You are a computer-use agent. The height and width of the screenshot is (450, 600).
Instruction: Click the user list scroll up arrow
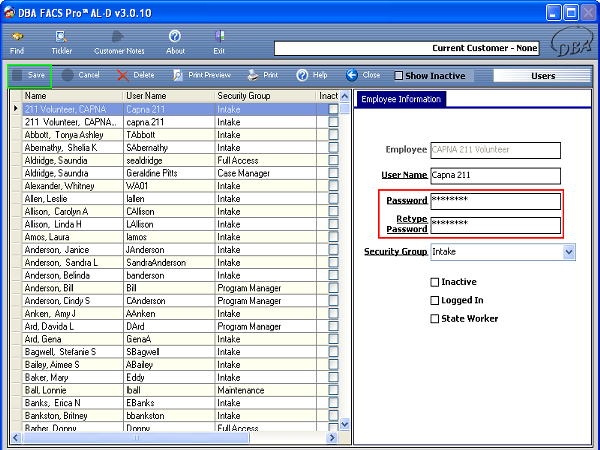(344, 96)
